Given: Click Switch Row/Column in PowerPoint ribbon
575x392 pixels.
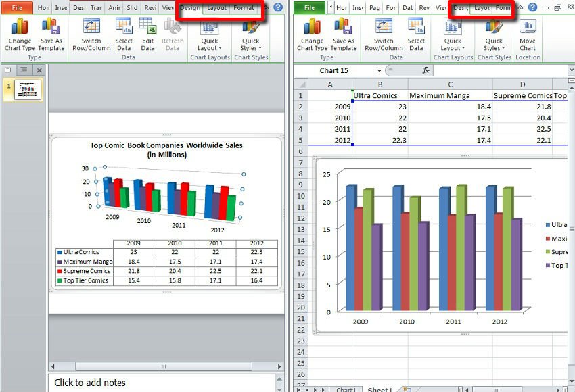Looking at the screenshot, I should click(91, 34).
